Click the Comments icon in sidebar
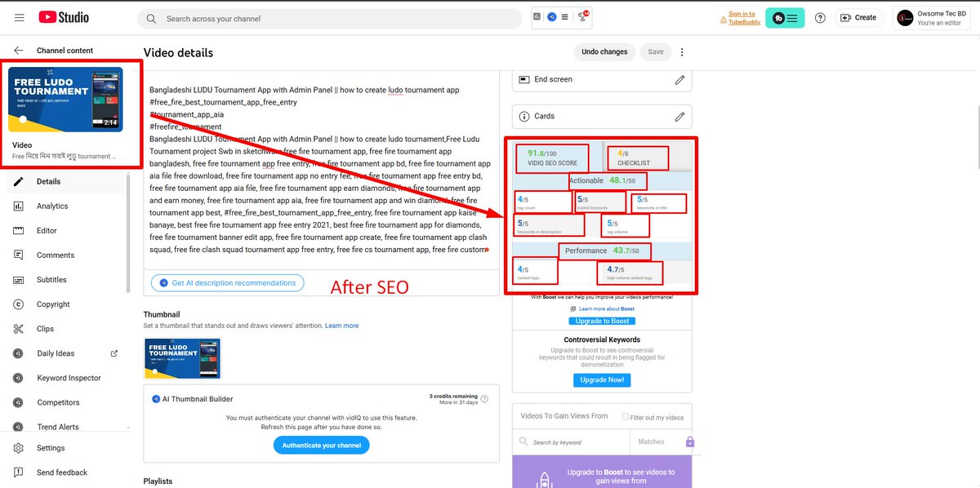The height and width of the screenshot is (488, 980). click(x=19, y=255)
